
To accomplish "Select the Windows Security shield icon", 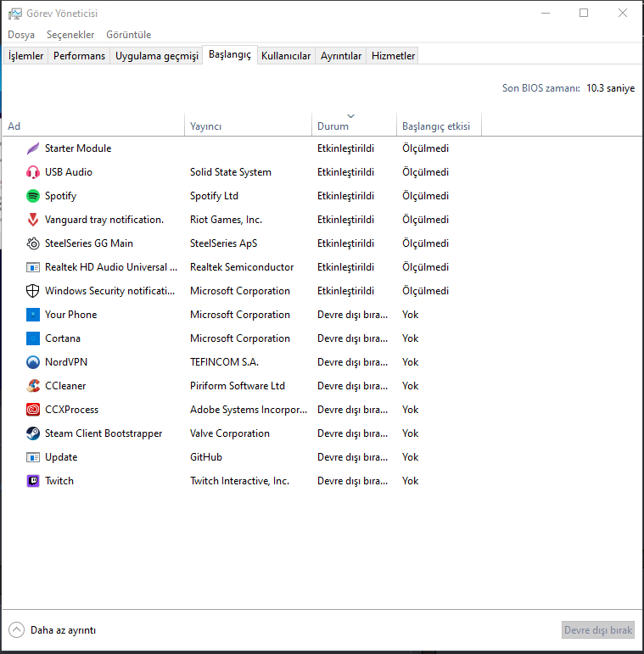I will 33,291.
